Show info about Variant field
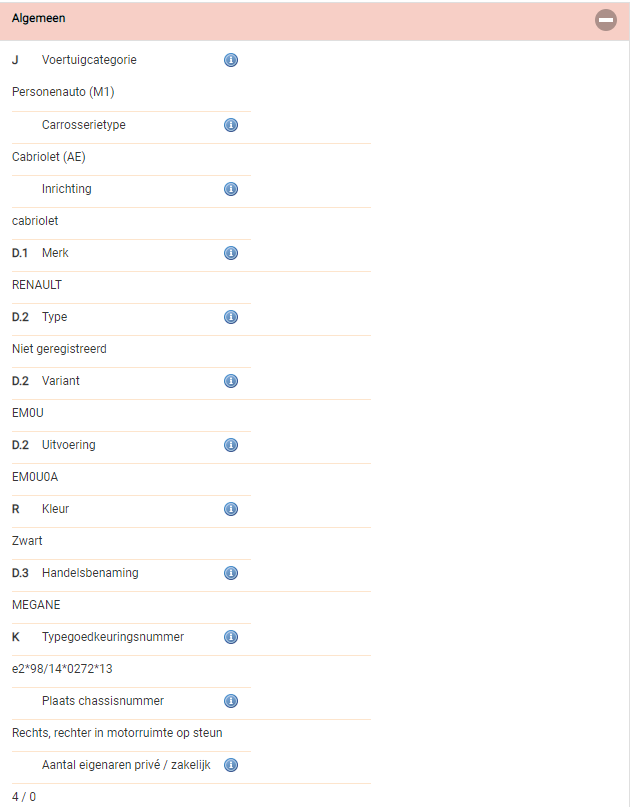The width and height of the screenshot is (631, 807). click(231, 381)
